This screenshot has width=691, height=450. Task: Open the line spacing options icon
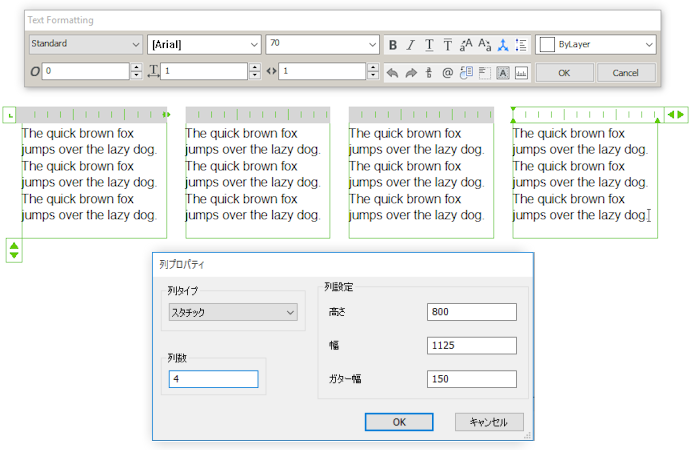[521, 45]
